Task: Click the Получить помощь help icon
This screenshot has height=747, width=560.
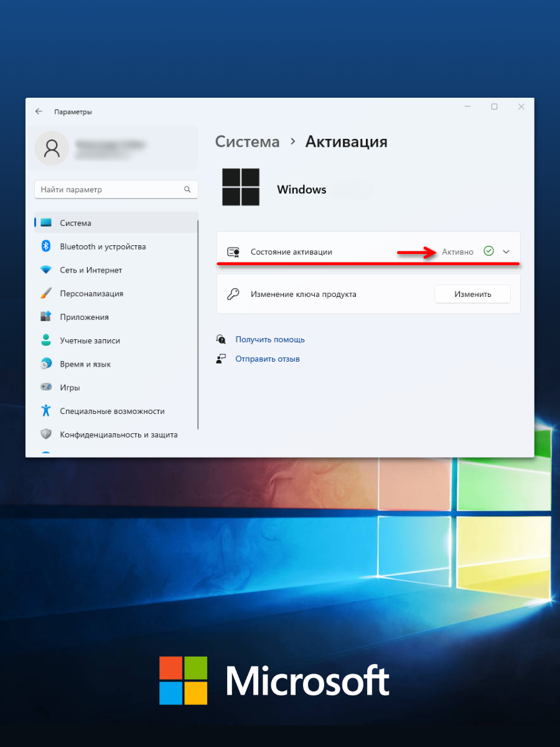Action: tap(221, 339)
